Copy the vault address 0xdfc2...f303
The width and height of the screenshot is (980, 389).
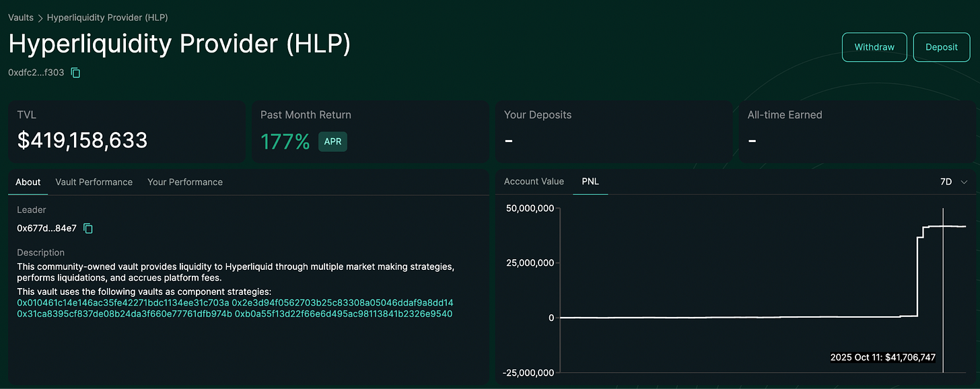point(75,72)
